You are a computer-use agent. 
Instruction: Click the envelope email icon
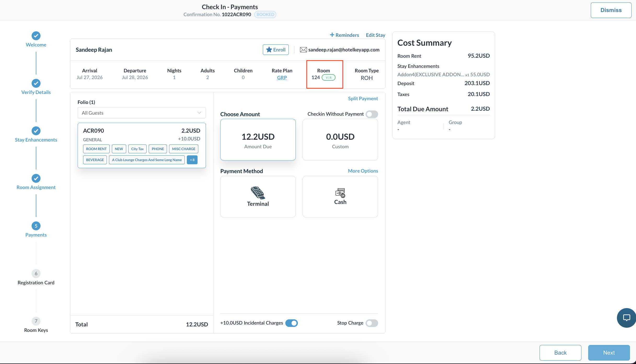pos(303,50)
